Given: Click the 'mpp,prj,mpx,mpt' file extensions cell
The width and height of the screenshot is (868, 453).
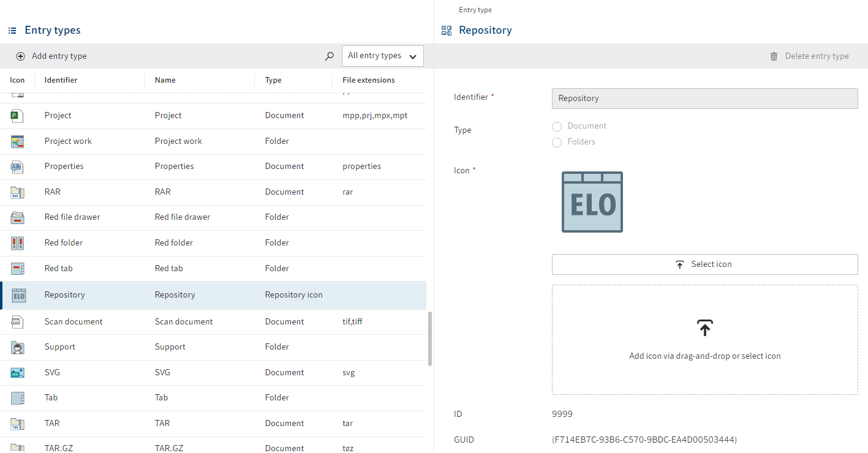Looking at the screenshot, I should tap(375, 116).
